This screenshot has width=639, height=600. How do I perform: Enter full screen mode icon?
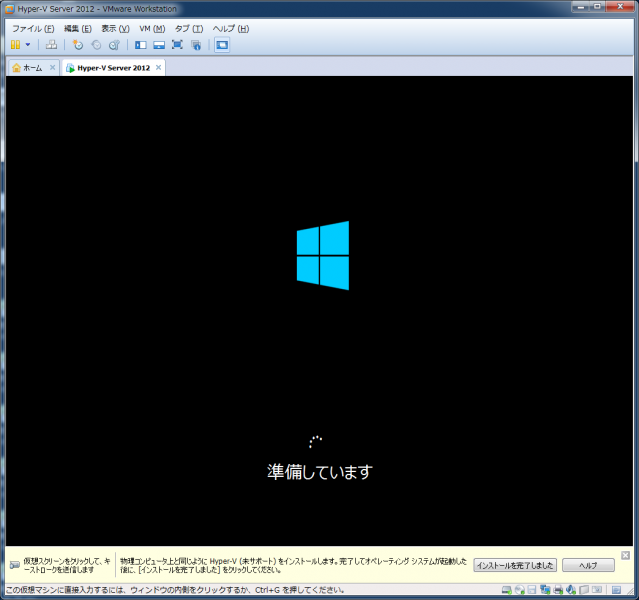[x=177, y=44]
